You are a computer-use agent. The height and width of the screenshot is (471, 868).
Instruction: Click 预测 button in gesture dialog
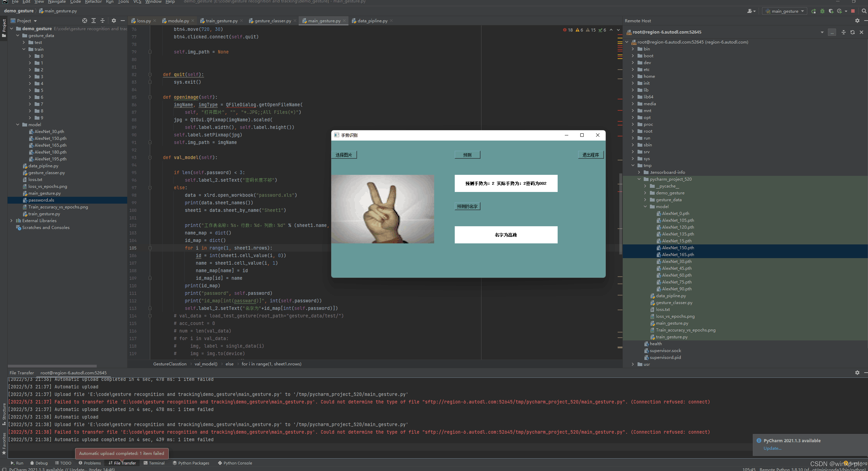(x=467, y=154)
